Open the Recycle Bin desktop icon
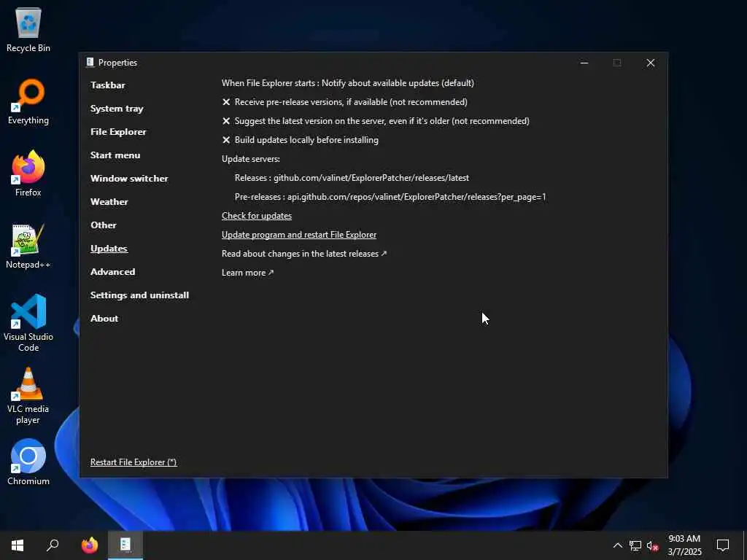 [x=28, y=30]
